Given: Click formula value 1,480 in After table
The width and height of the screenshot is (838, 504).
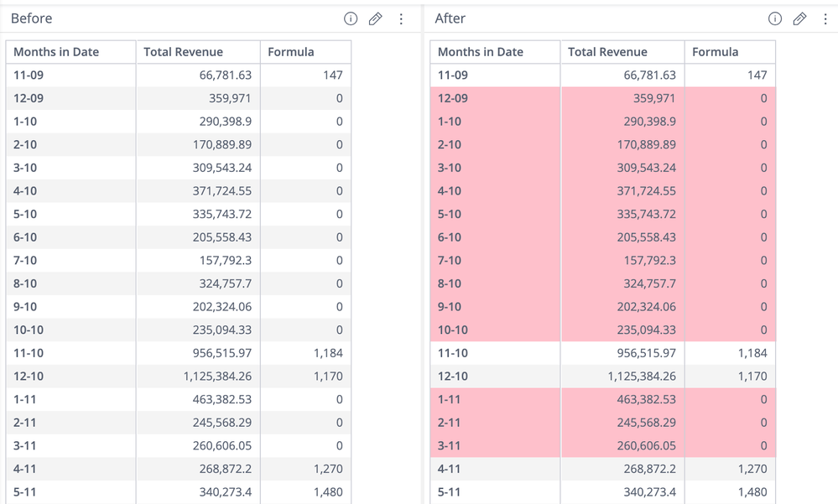Looking at the screenshot, I should [751, 492].
